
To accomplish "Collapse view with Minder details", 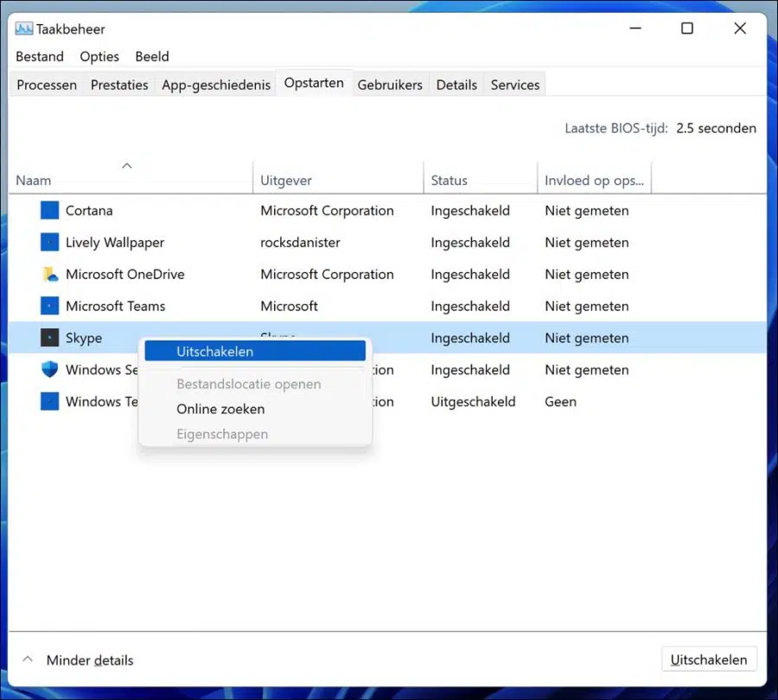I will click(78, 660).
